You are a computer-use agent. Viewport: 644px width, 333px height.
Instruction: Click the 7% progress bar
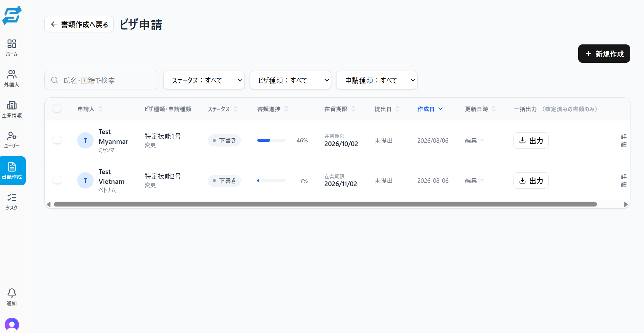coord(271,180)
